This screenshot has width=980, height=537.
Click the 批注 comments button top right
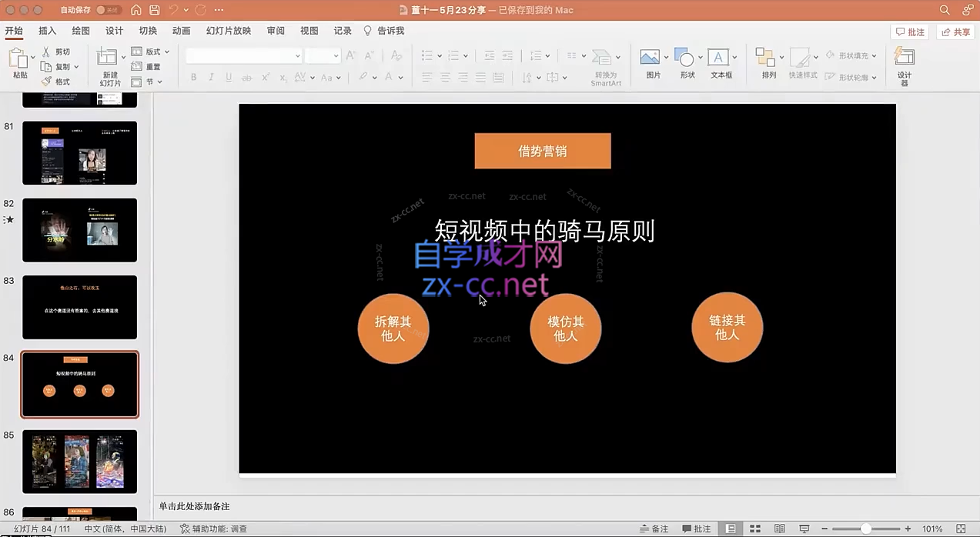click(x=910, y=32)
